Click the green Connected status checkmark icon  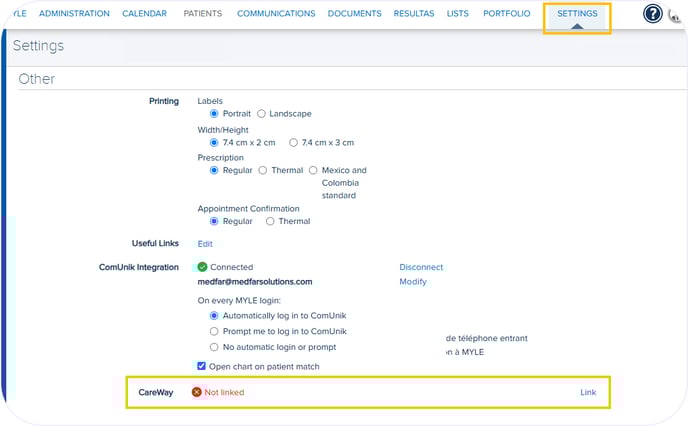coord(203,267)
